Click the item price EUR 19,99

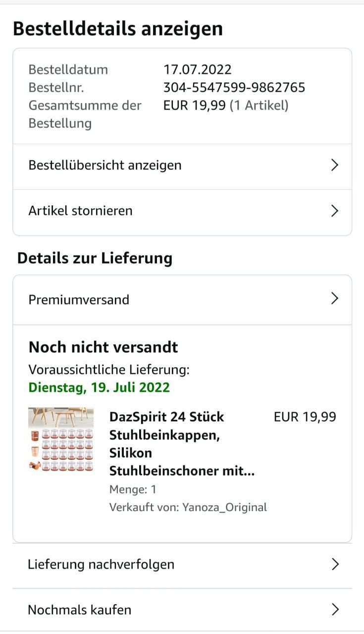305,417
